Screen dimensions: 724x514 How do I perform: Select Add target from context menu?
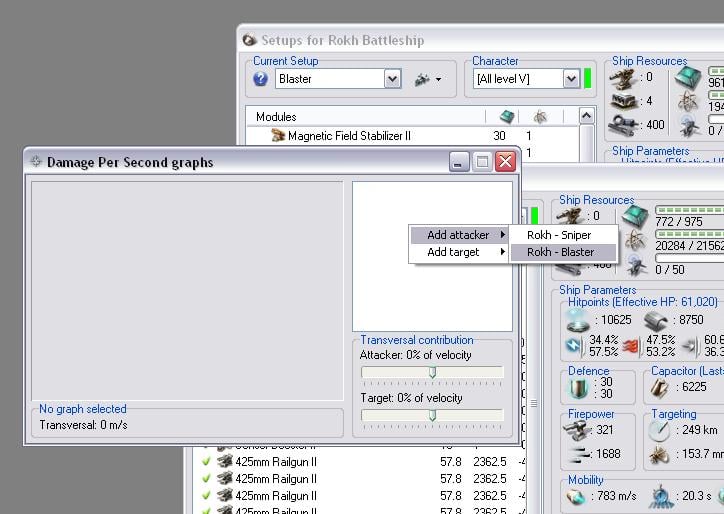click(x=453, y=252)
